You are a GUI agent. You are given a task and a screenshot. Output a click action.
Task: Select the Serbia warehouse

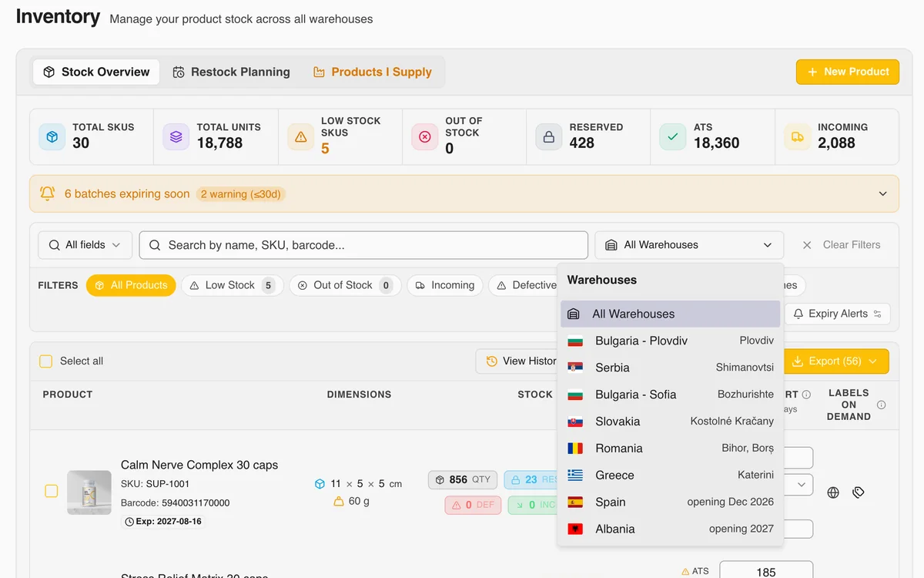point(671,368)
